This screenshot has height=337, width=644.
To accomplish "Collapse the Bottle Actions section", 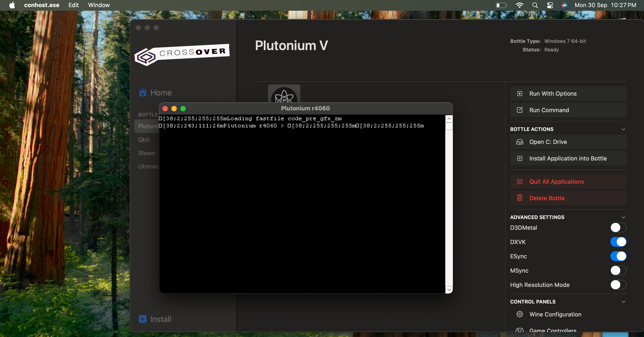I will click(x=623, y=129).
